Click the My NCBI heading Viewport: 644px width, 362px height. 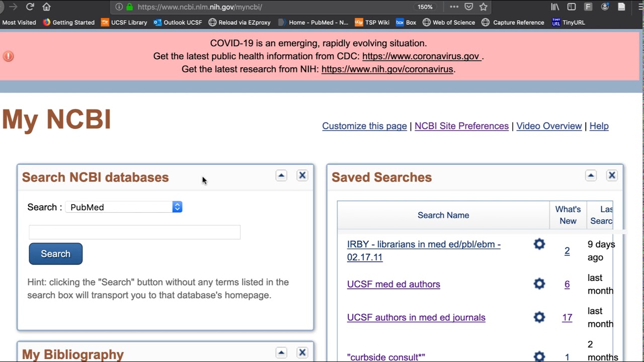click(x=56, y=120)
